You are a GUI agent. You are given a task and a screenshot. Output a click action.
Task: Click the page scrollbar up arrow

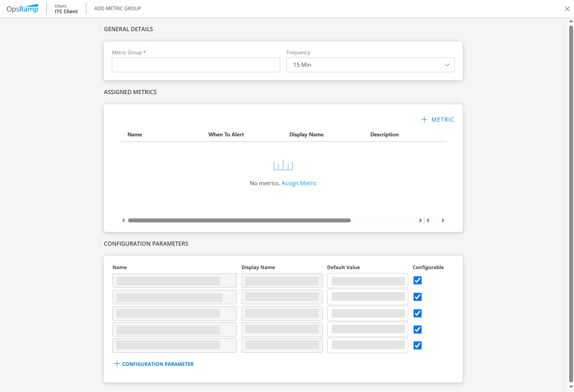pos(571,21)
